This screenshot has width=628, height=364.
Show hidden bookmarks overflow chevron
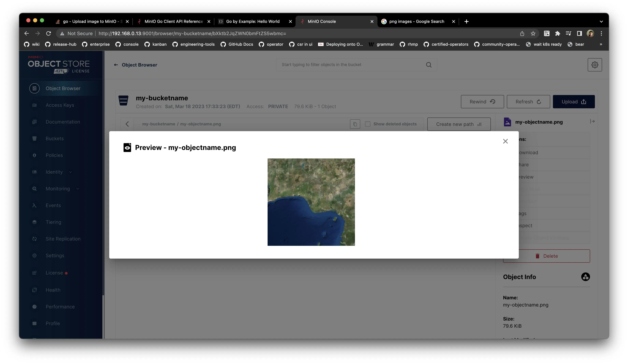click(x=601, y=44)
